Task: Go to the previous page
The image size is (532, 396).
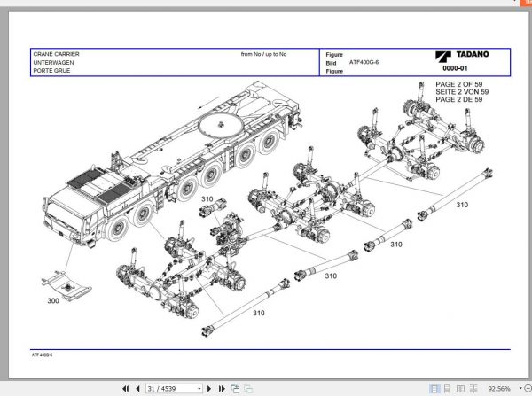Action: [x=137, y=389]
